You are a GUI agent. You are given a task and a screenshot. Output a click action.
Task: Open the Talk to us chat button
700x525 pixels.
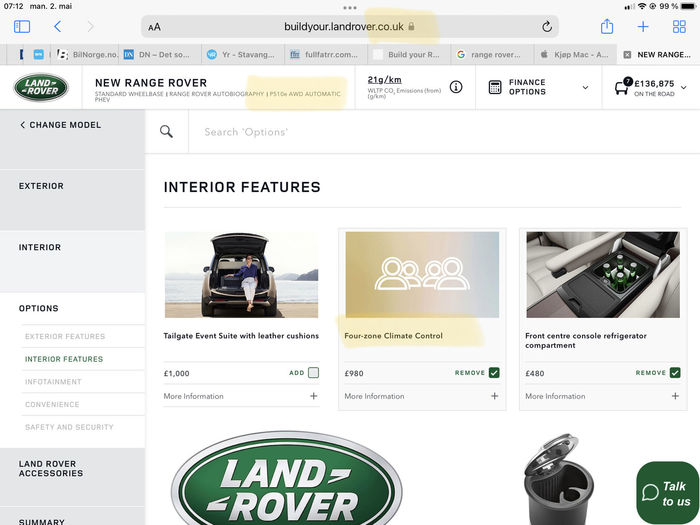(667, 493)
